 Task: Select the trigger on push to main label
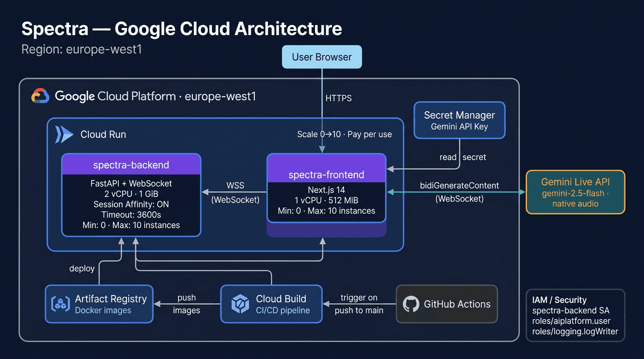coord(359,304)
